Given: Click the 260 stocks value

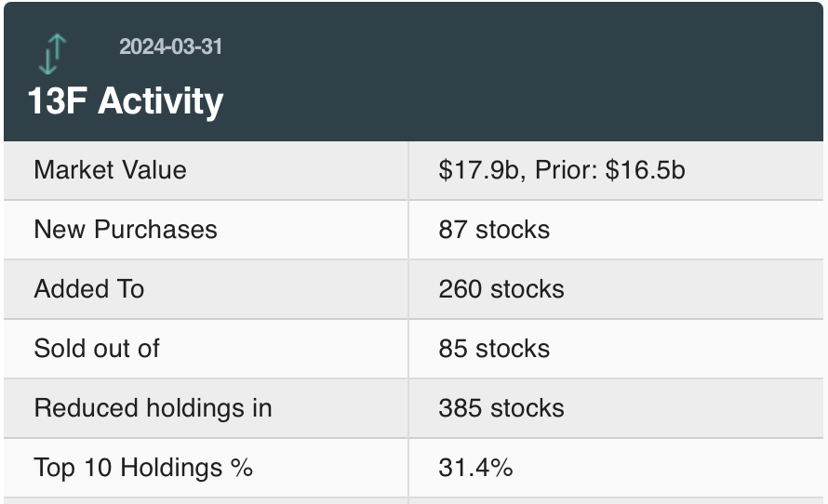Looking at the screenshot, I should click(x=501, y=289).
